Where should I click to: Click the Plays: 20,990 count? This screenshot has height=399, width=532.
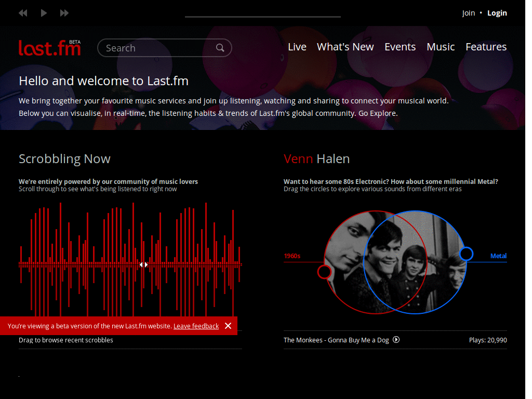(x=488, y=340)
